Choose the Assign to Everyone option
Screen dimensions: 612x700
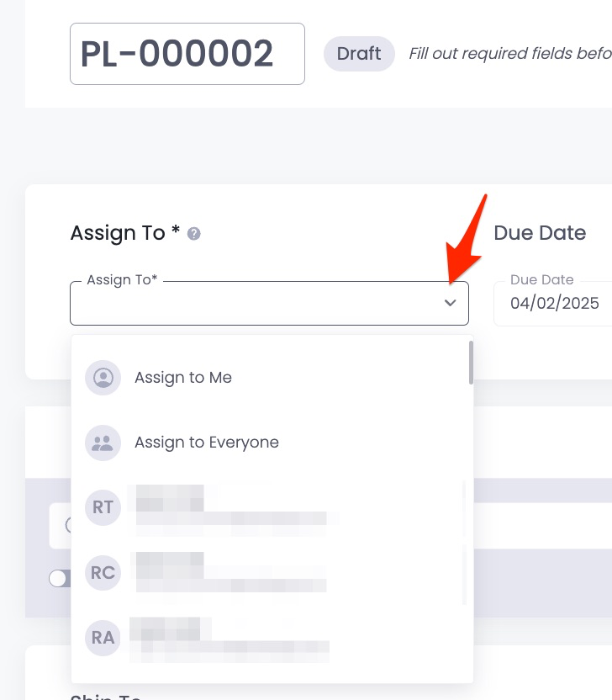click(207, 443)
